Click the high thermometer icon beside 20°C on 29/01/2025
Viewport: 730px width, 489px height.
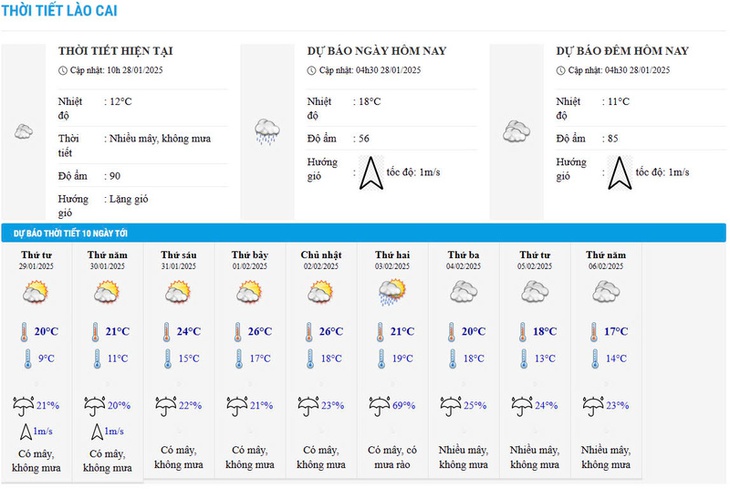click(x=24, y=332)
